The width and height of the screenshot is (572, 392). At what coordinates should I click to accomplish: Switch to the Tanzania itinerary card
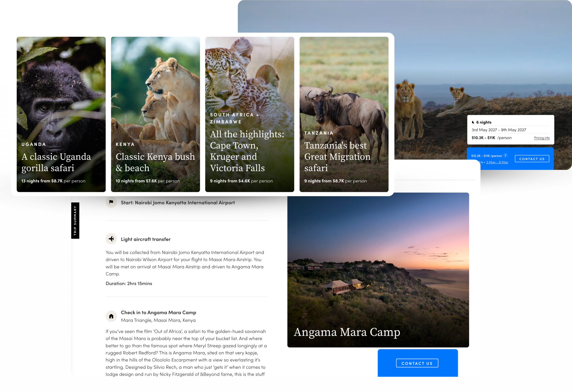[343, 115]
